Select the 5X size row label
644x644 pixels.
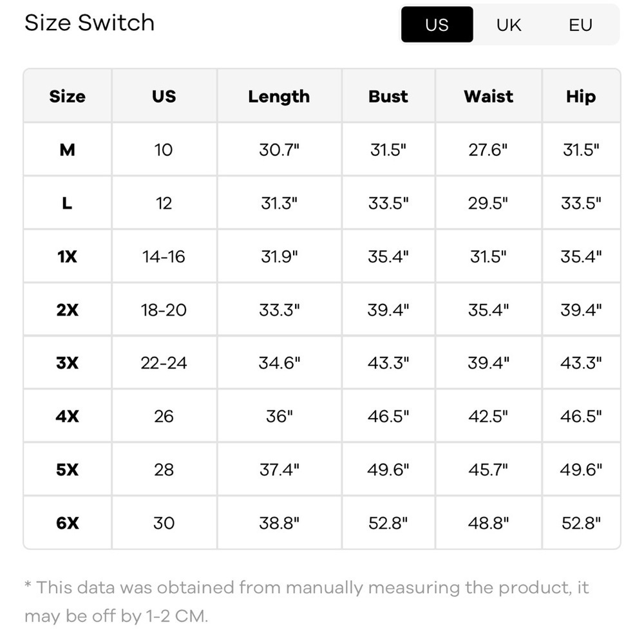click(x=67, y=469)
